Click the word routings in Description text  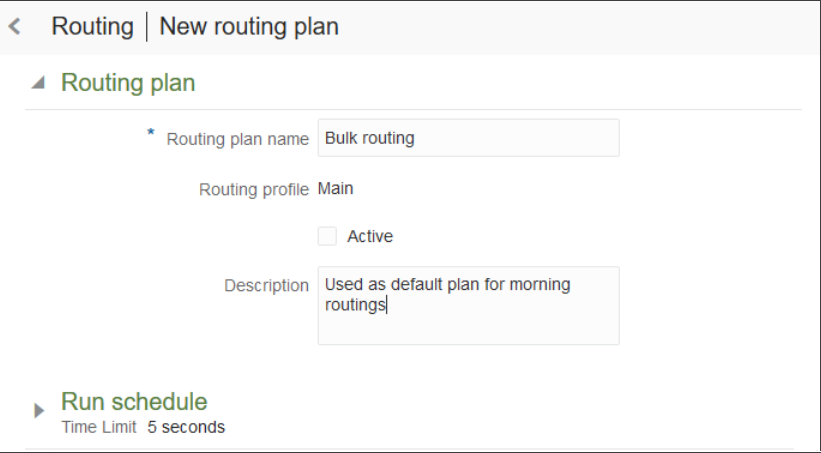coord(355,305)
